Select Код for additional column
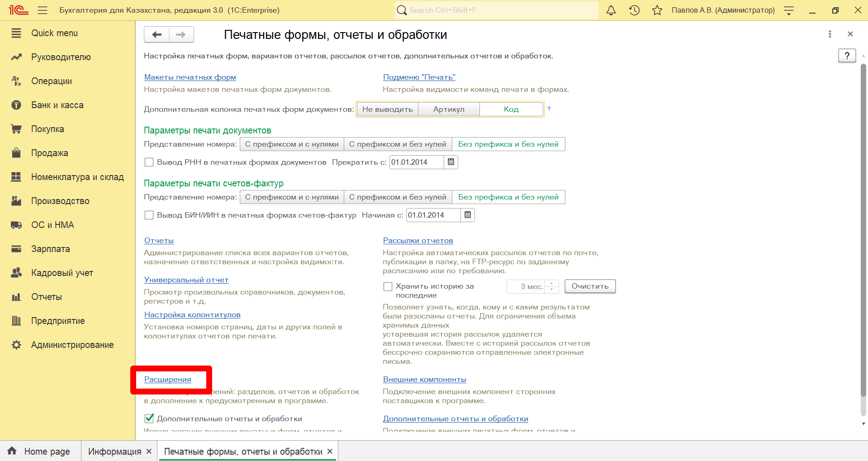 511,109
